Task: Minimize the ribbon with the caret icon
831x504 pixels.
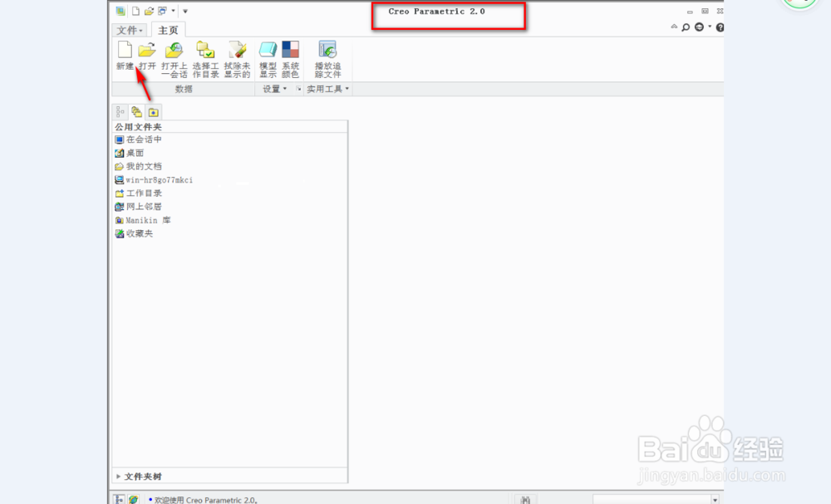Action: (x=674, y=27)
